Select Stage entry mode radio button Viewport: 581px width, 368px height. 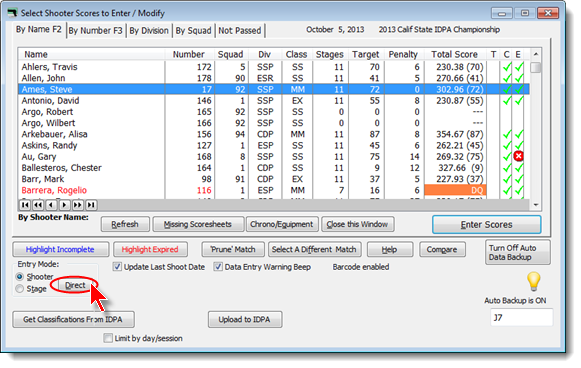coord(20,289)
